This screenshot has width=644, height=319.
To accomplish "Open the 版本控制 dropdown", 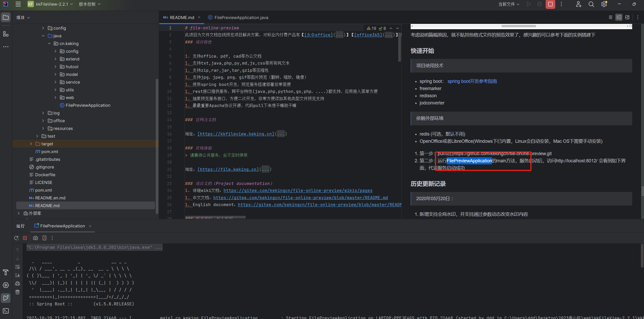I will coord(90,4).
